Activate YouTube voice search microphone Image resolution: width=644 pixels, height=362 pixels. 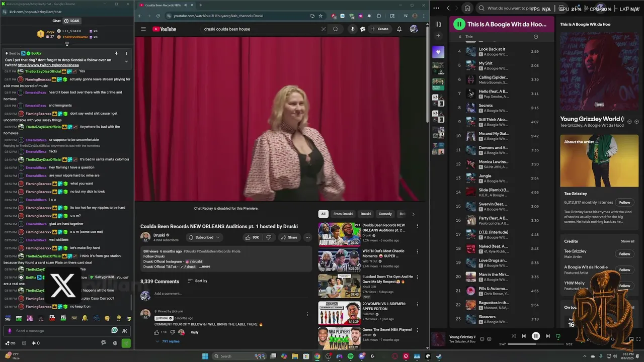(x=352, y=29)
